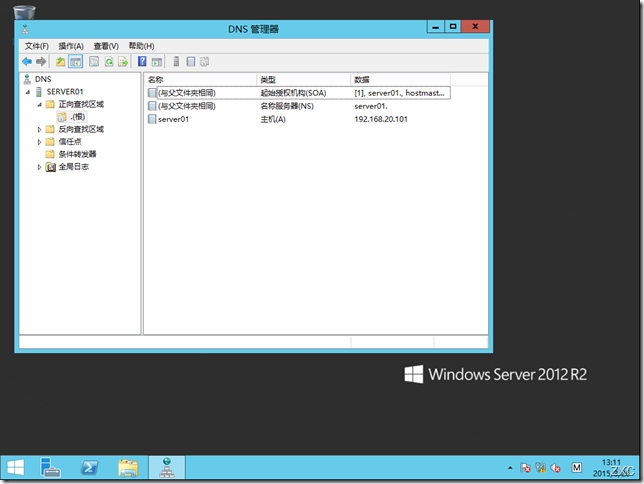Screen dimensions: 644x484
Task: Click the new record toolbar icon
Action: tap(191, 62)
